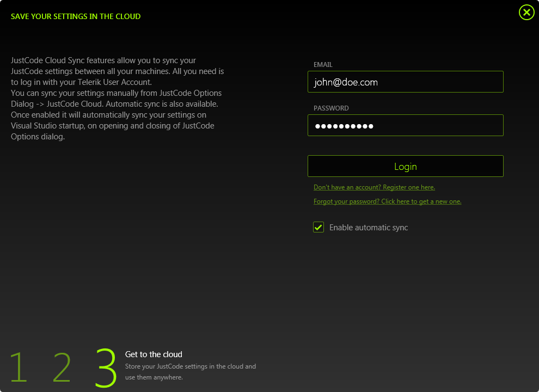Click the 'Get to the cloud' heading

point(154,354)
